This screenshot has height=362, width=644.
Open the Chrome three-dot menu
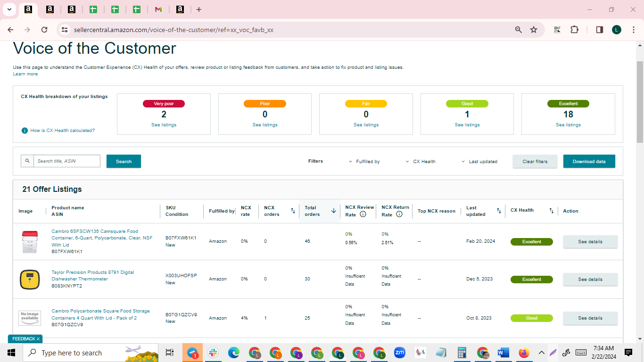click(633, 30)
